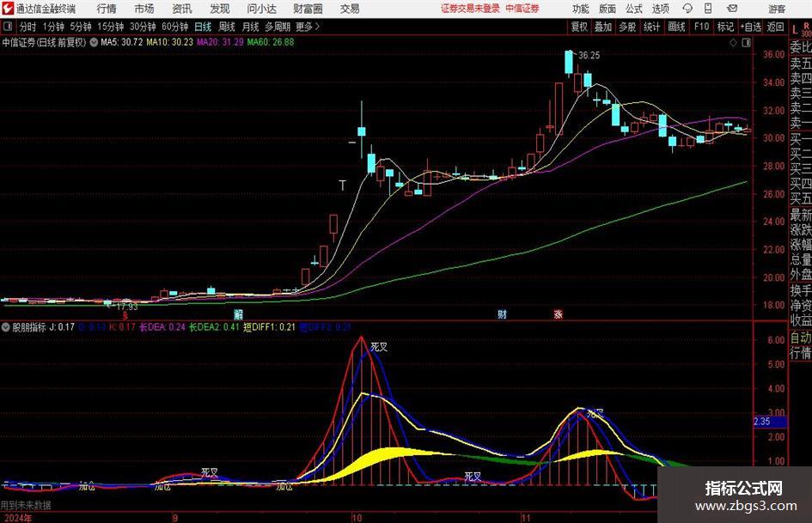Click the red R 300 badge
The image size is (812, 523).
click(806, 29)
